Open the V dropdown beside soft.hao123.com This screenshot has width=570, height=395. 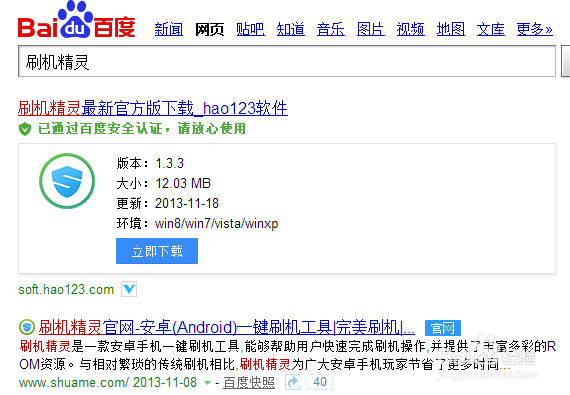129,289
